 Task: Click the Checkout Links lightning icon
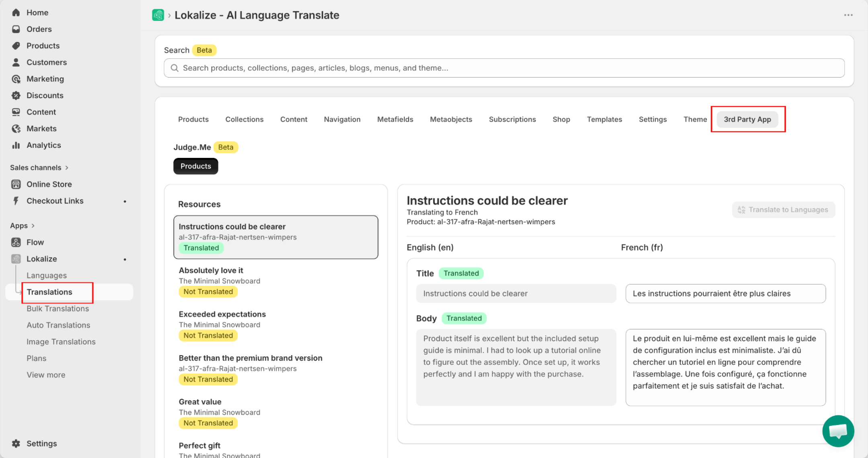[x=16, y=201]
